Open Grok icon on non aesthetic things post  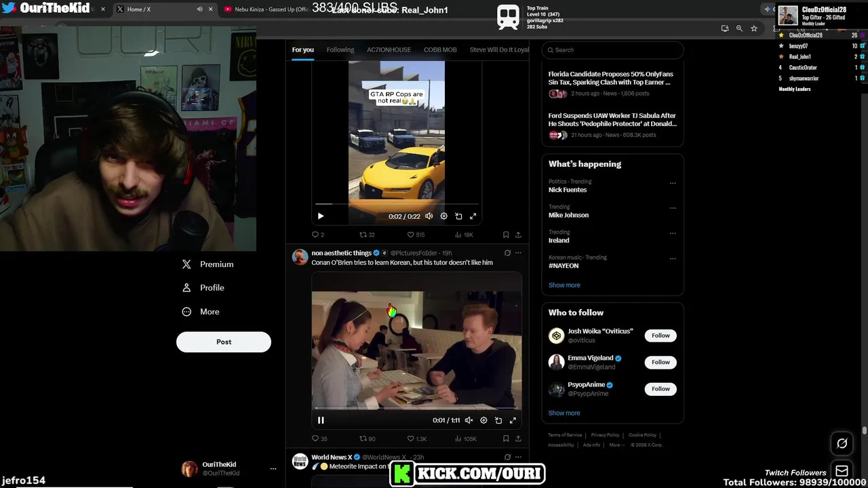[507, 253]
